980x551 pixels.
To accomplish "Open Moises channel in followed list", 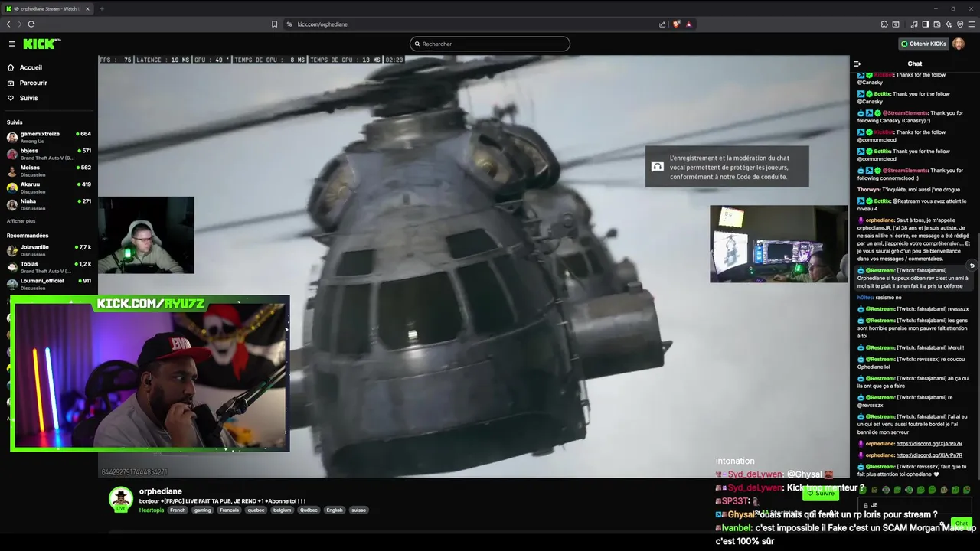I will 48,171.
